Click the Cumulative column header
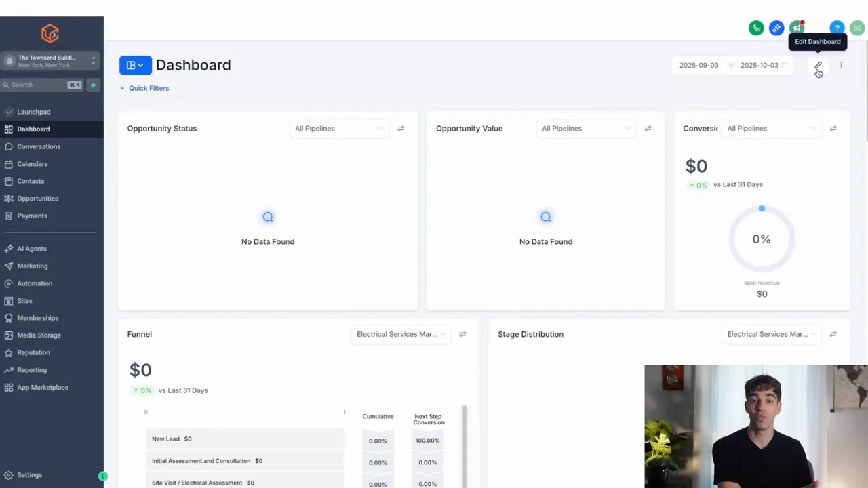The height and width of the screenshot is (488, 868). coord(378,416)
